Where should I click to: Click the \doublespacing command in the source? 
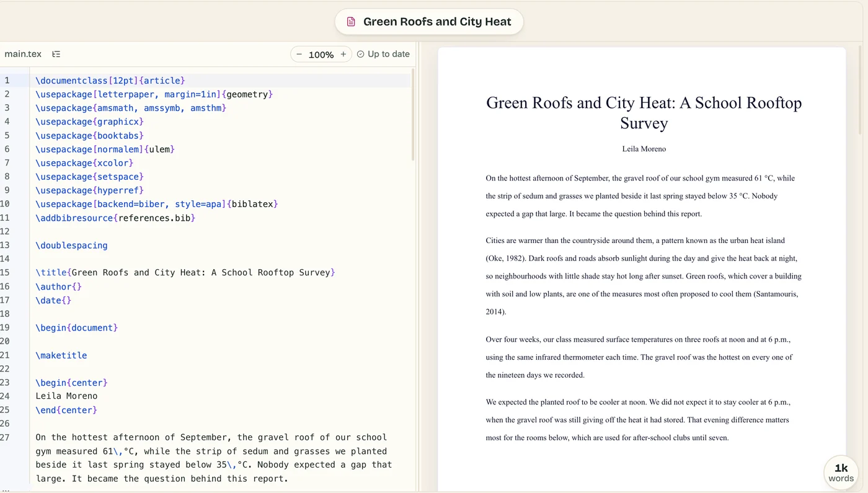tap(71, 245)
